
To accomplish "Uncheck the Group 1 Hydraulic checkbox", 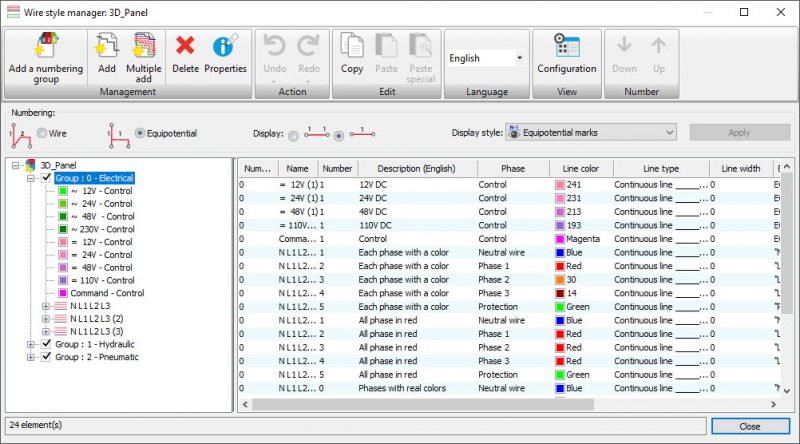I will click(x=46, y=344).
